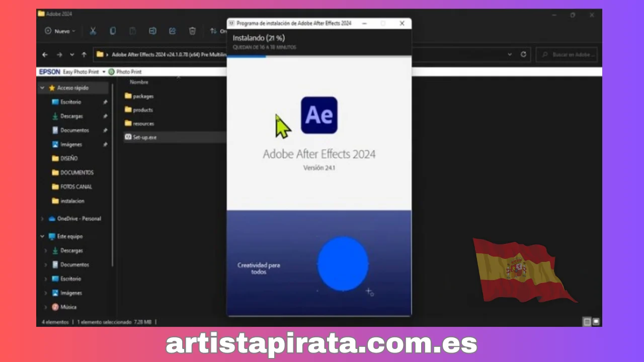
Task: Open Documentos under Acceso rápido
Action: tap(74, 130)
